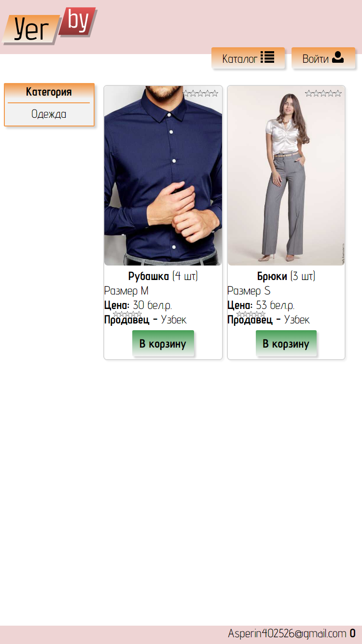Rate Рубашка with the first star
The image size is (362, 644).
187,94
